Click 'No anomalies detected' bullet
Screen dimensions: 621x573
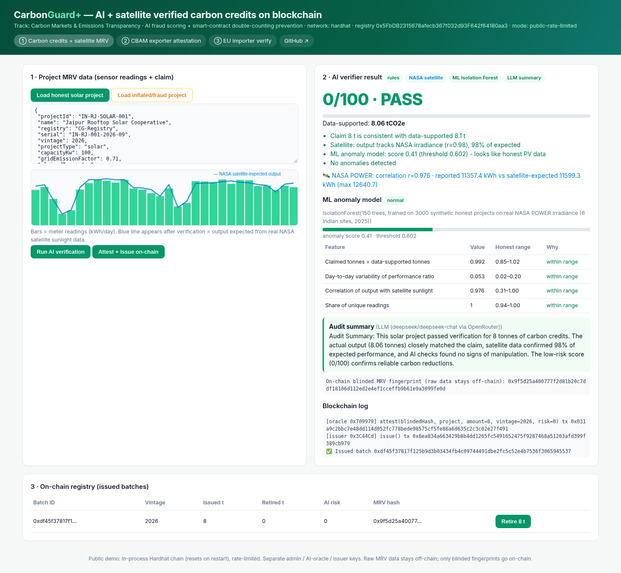pos(363,163)
